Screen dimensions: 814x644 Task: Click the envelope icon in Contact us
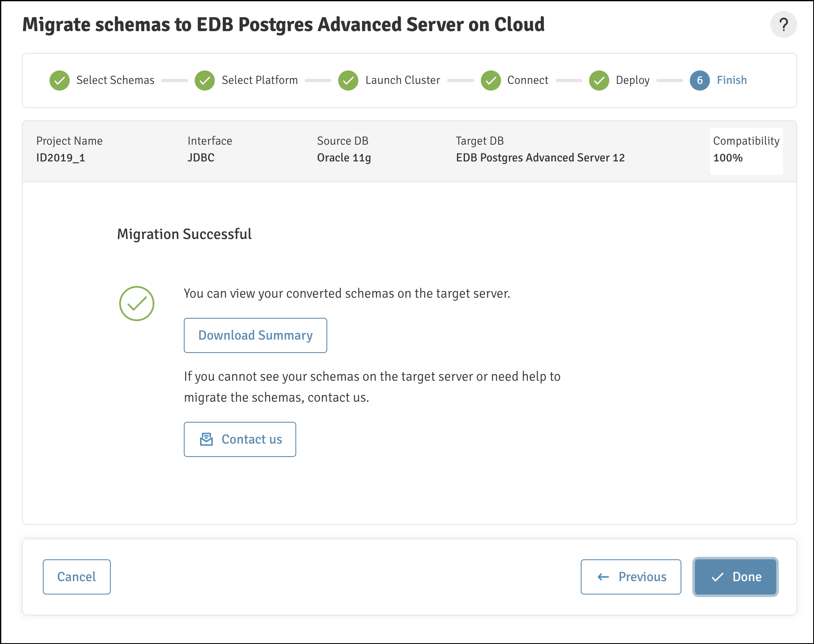[206, 439]
